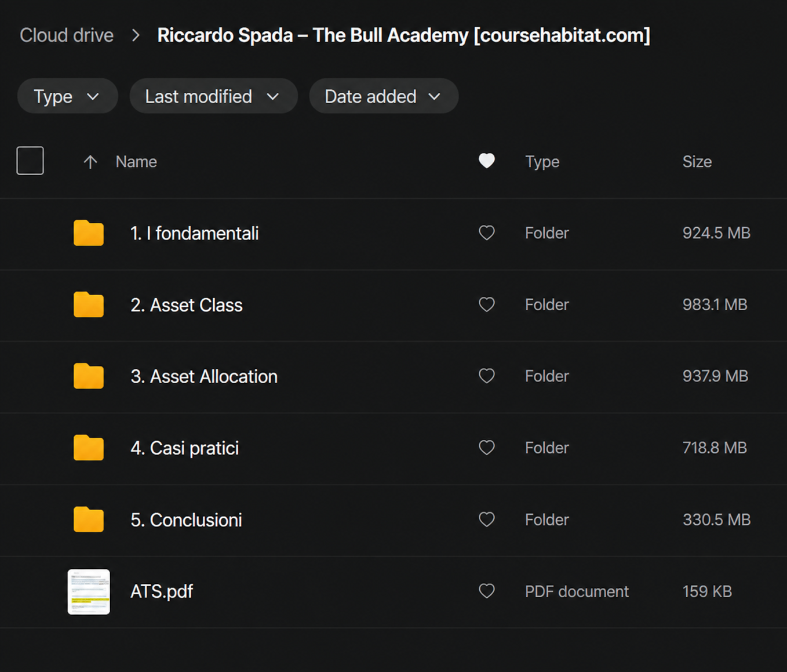
Task: Click the folder icon for 5. Conclusioni
Action: point(89,520)
